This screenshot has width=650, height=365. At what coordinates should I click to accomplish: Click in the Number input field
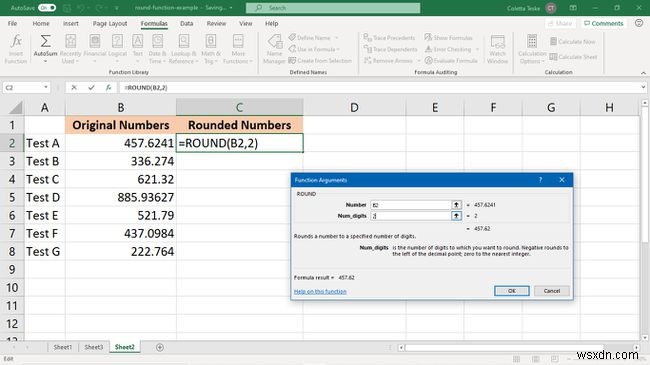click(x=410, y=205)
